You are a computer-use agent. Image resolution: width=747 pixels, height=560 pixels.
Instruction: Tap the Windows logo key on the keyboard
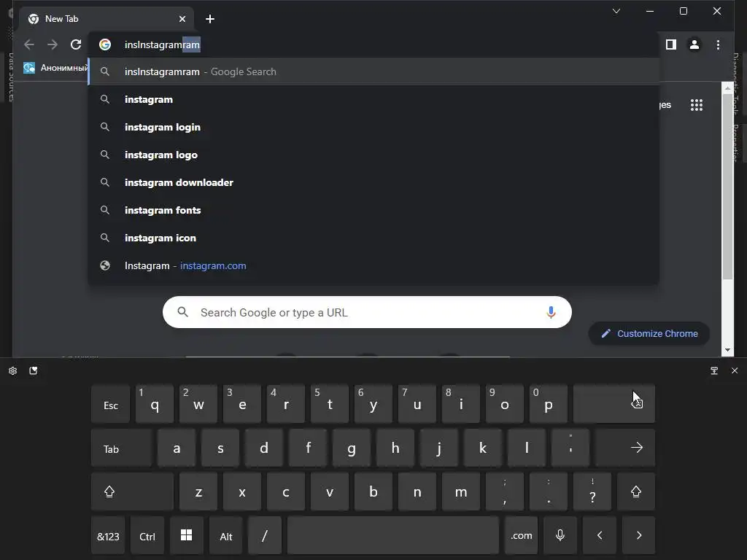tap(186, 535)
